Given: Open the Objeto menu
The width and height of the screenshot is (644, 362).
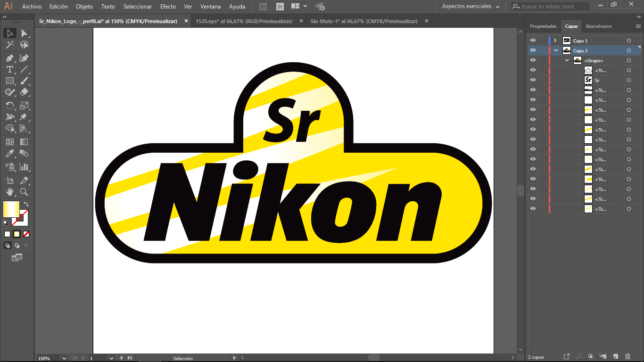Looking at the screenshot, I should (84, 7).
